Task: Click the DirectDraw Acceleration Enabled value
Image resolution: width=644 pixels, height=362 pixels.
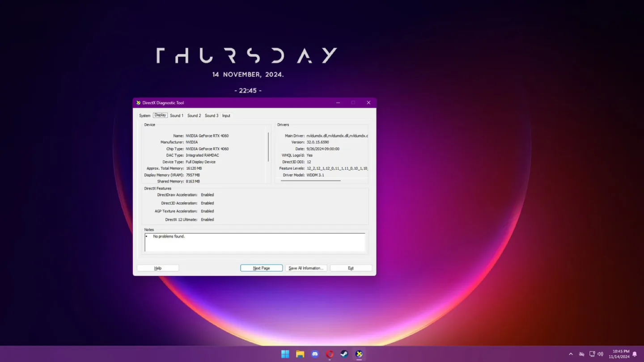Action: click(207, 195)
